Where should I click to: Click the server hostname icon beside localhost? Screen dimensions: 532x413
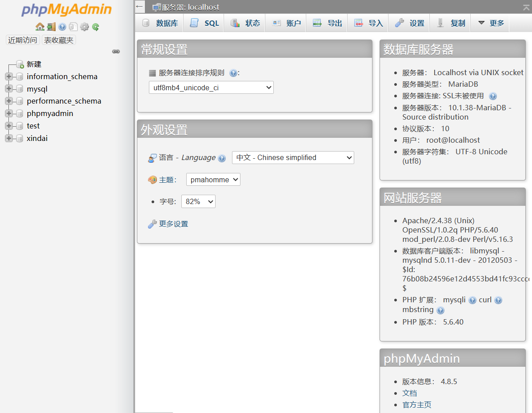pos(156,7)
